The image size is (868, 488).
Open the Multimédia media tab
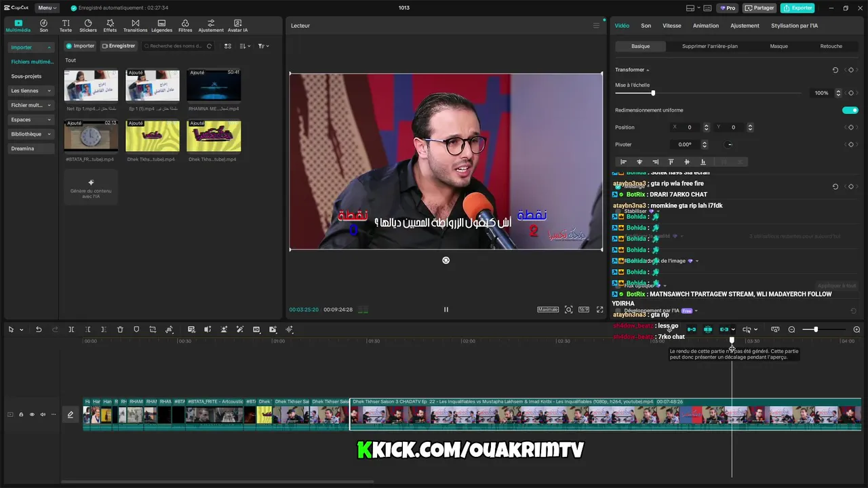[x=18, y=26]
